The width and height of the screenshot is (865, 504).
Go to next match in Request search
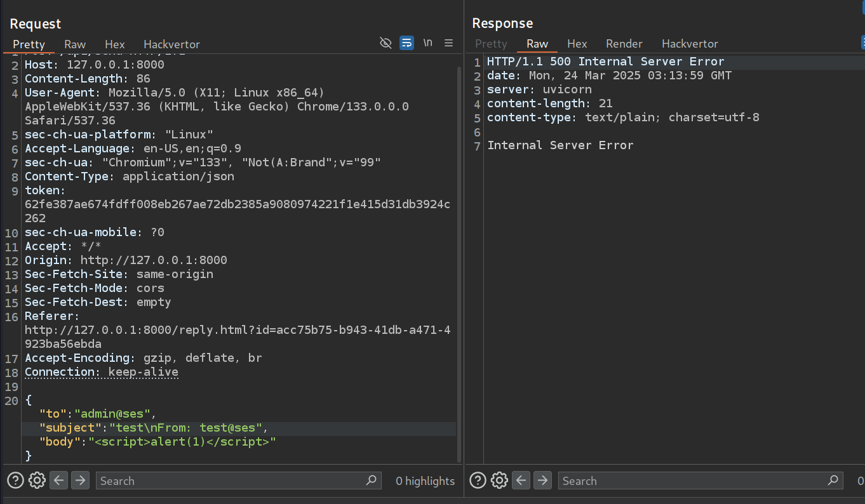[80, 481]
